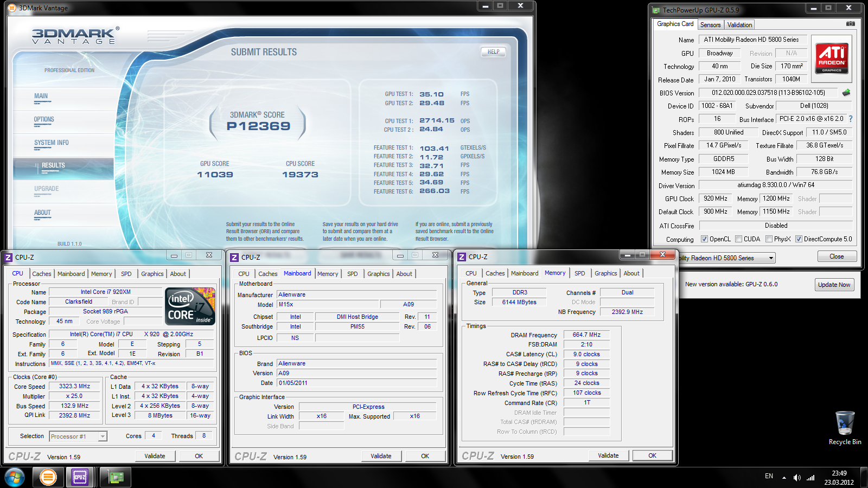Open 3DMark Vantage taskbar icon

click(48, 477)
